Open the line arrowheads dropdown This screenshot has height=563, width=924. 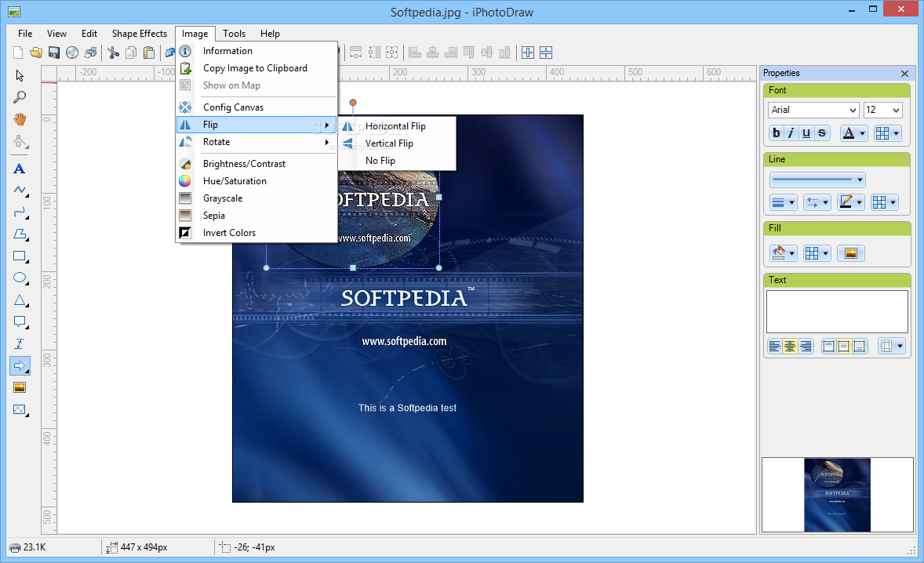click(817, 202)
